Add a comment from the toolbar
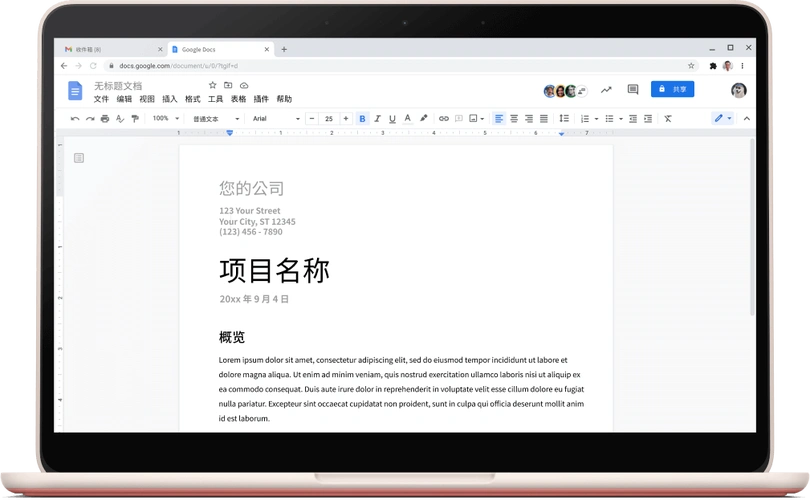 [x=459, y=119]
